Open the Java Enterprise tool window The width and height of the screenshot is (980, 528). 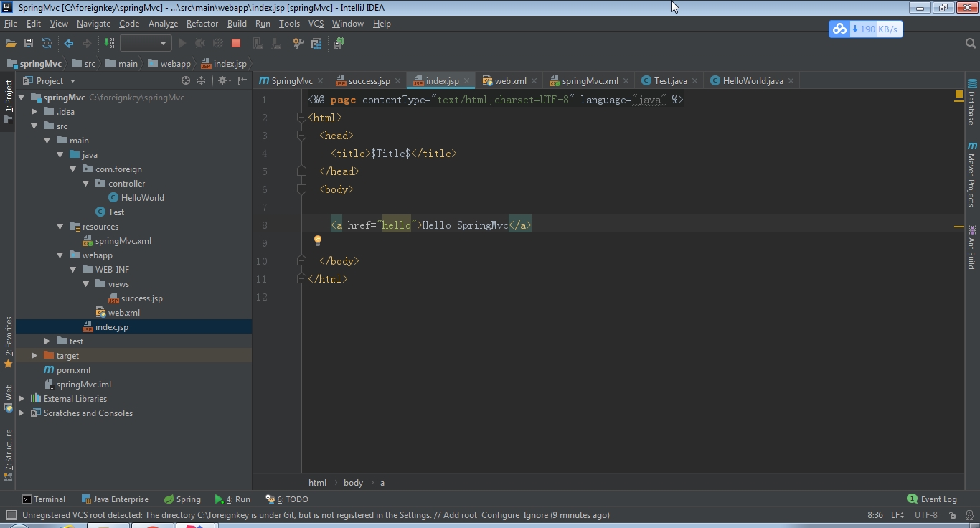coord(115,499)
